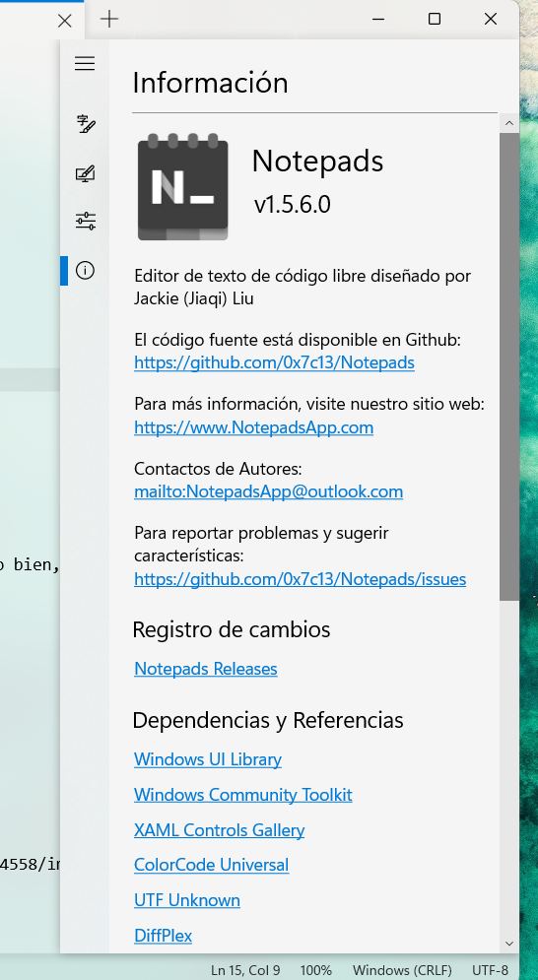Close the Notepads window

[491, 19]
